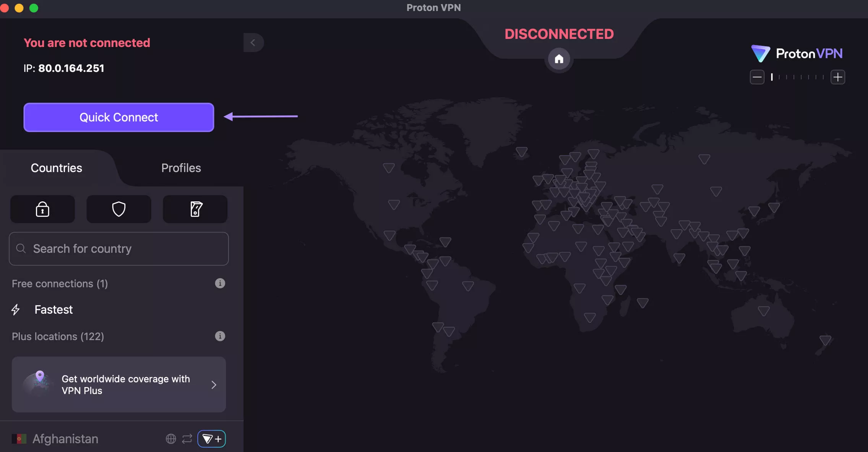Select the Canada server marker on map

coord(389,168)
